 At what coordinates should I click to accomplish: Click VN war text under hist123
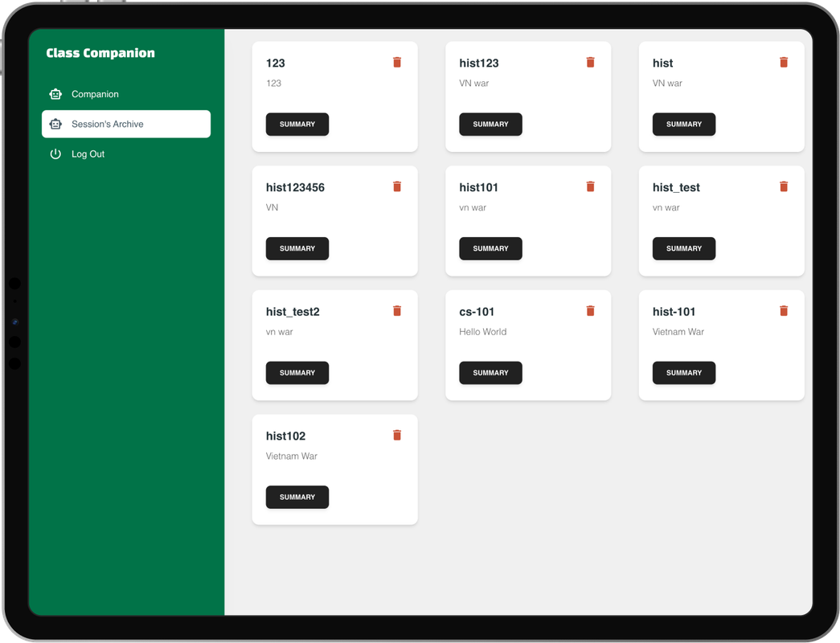coord(474,83)
